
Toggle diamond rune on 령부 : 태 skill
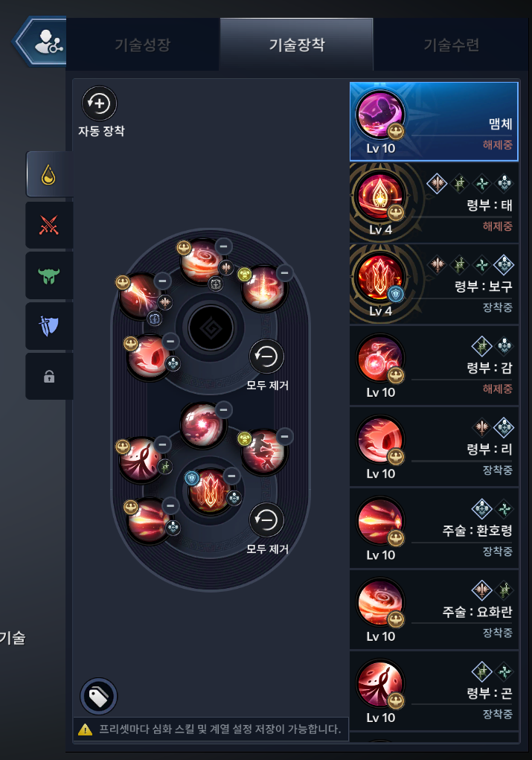437,183
